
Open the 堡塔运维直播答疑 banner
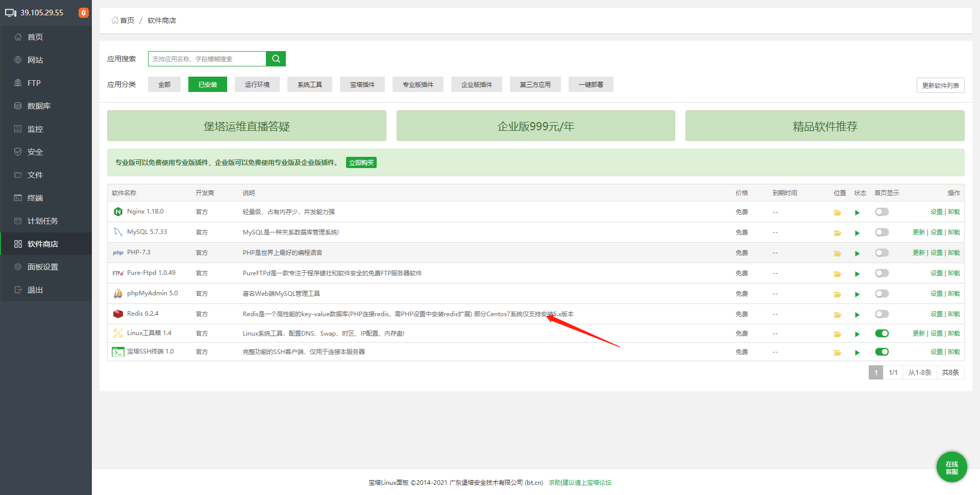click(247, 126)
